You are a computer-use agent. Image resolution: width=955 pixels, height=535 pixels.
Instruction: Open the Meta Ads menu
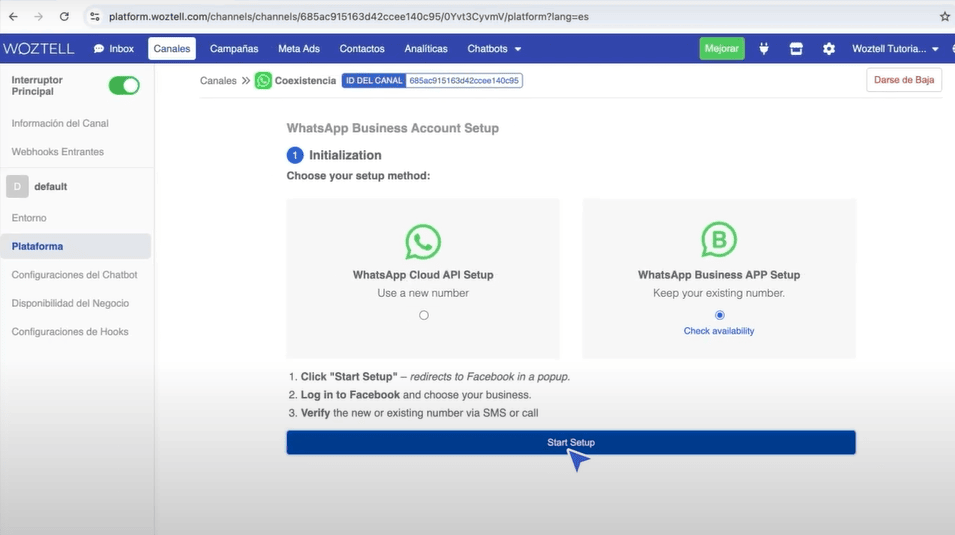coord(298,49)
